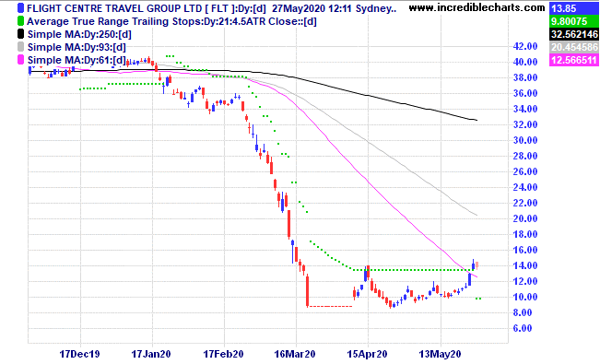This screenshot has height=364, width=600.
Task: Click the 20.00 price axis label
Action: pyautogui.click(x=525, y=218)
